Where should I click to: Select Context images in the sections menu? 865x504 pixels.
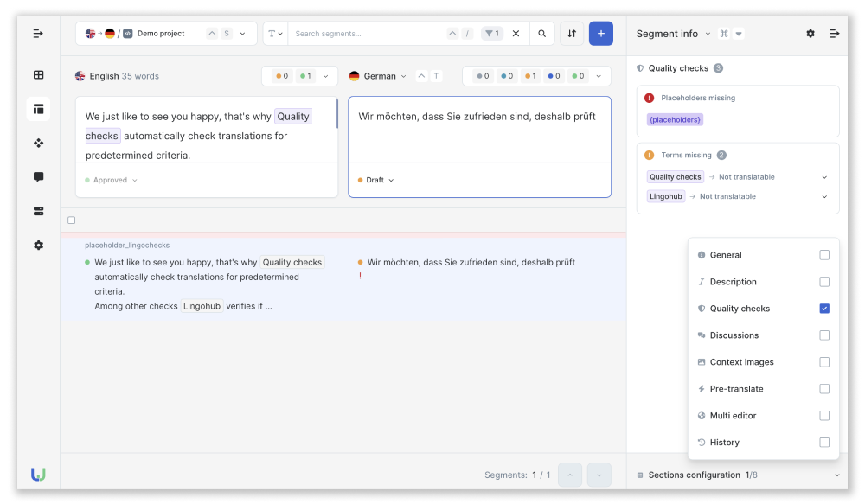(741, 362)
